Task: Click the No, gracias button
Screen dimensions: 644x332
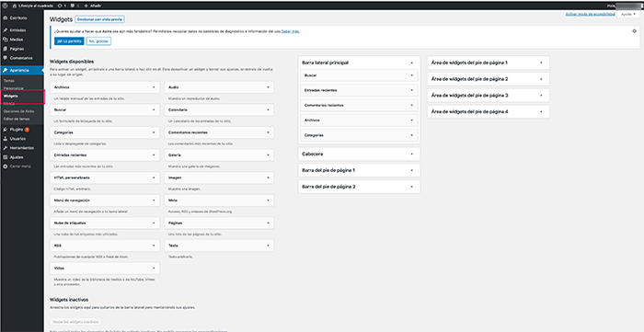Action: (98, 41)
